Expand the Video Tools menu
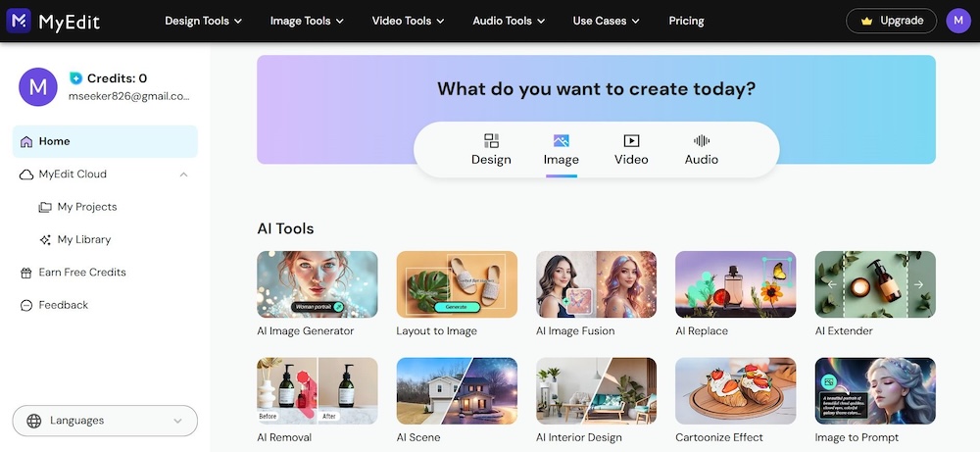The height and width of the screenshot is (452, 980). click(408, 21)
